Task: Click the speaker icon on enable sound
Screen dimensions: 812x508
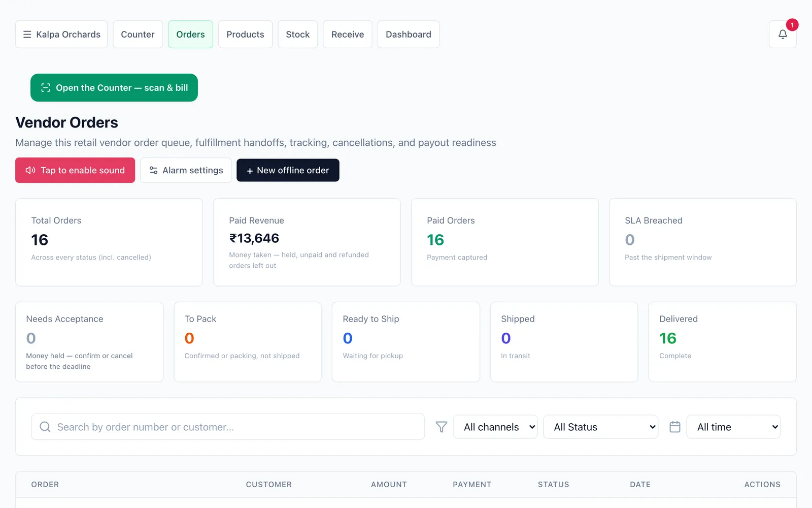Action: [x=30, y=170]
